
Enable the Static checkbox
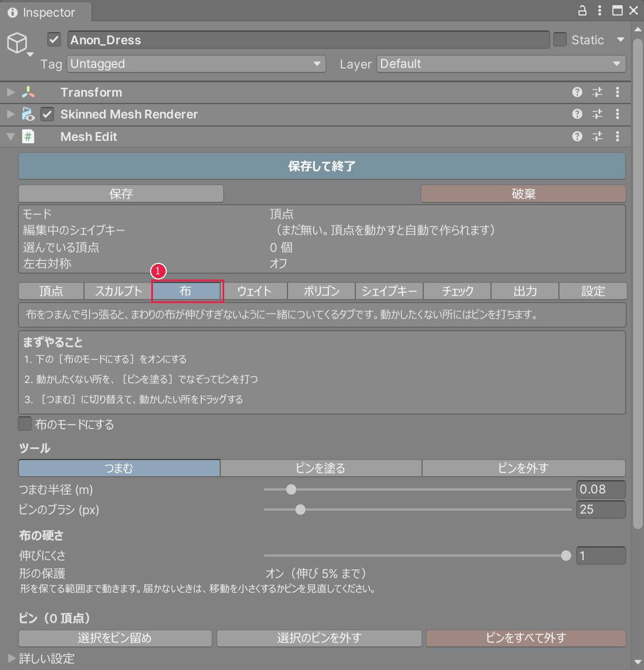560,40
